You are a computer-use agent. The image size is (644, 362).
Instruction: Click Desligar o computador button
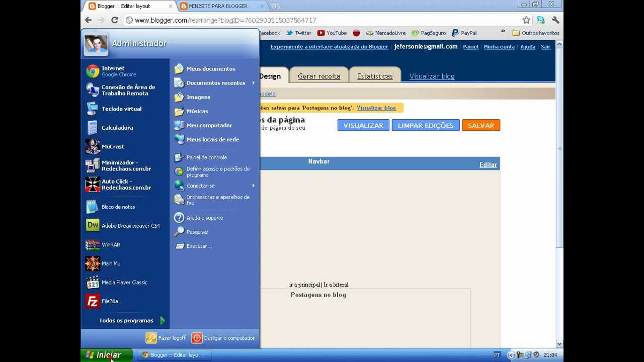point(223,338)
